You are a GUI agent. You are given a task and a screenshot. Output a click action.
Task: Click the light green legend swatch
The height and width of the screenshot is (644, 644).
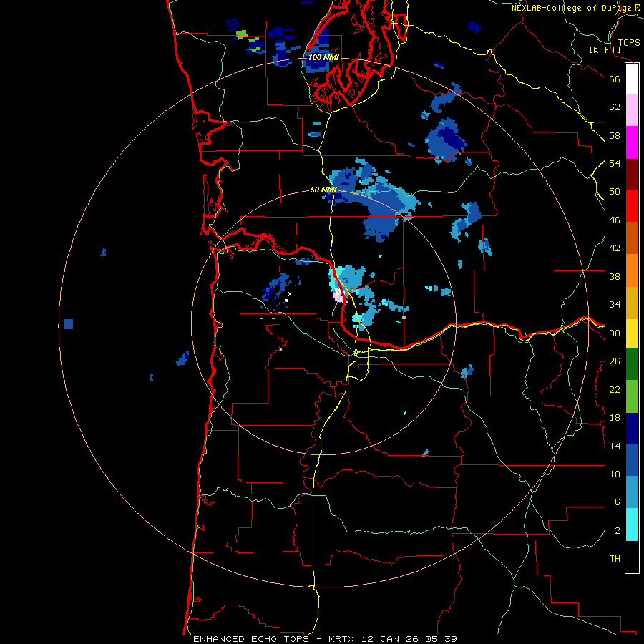(x=632, y=396)
